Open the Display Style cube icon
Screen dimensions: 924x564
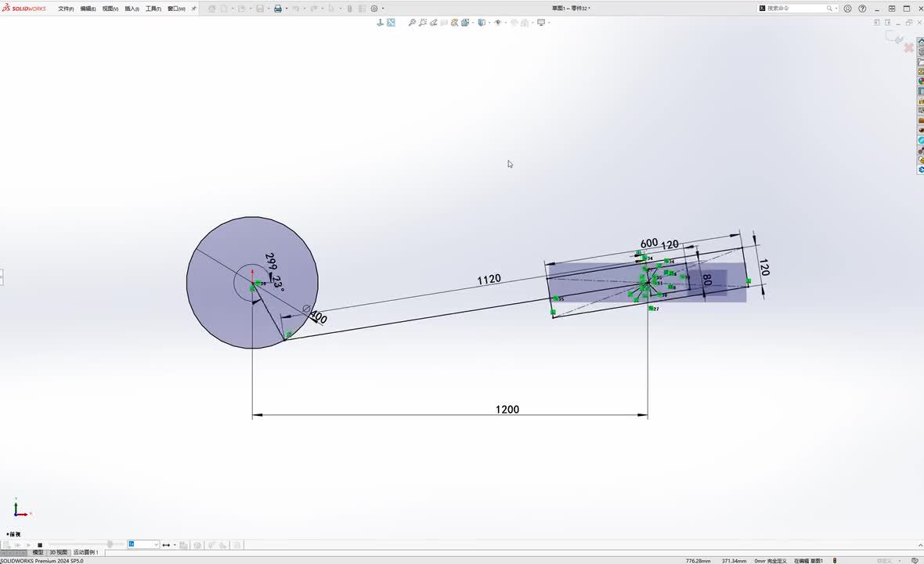pyautogui.click(x=482, y=23)
